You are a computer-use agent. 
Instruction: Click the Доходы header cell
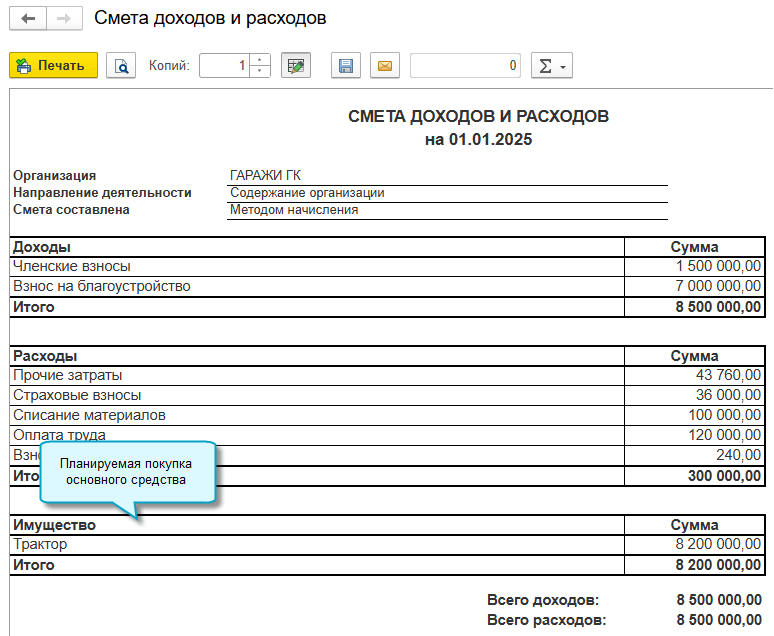pyautogui.click(x=317, y=247)
